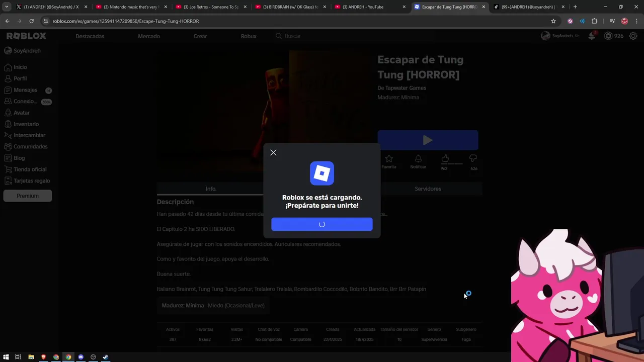The image size is (644, 362).
Task: Go forward in the browser
Action: 19,21
